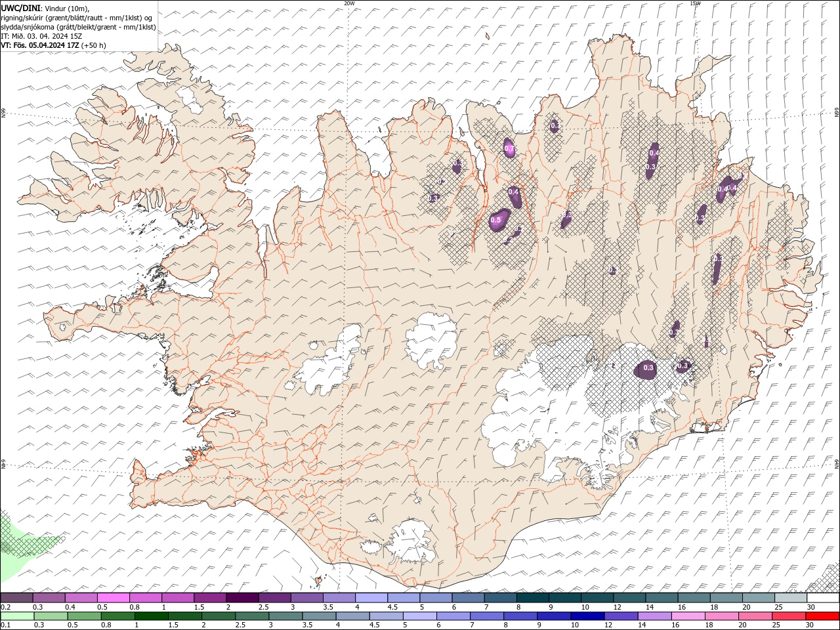Click the 'slydda/snjókoma' legend description line
Image resolution: width=840 pixels, height=630 pixels.
coord(78,27)
